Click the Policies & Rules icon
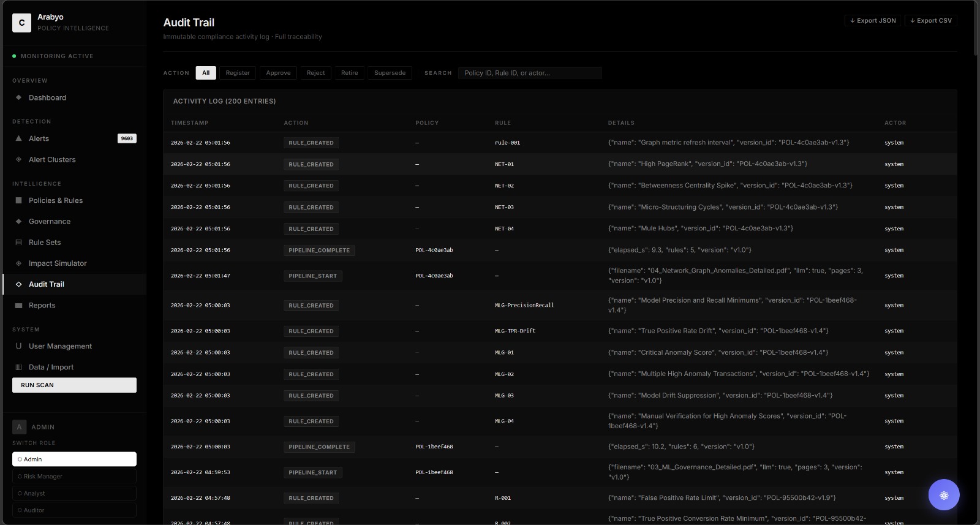This screenshot has height=525, width=980. [18, 200]
